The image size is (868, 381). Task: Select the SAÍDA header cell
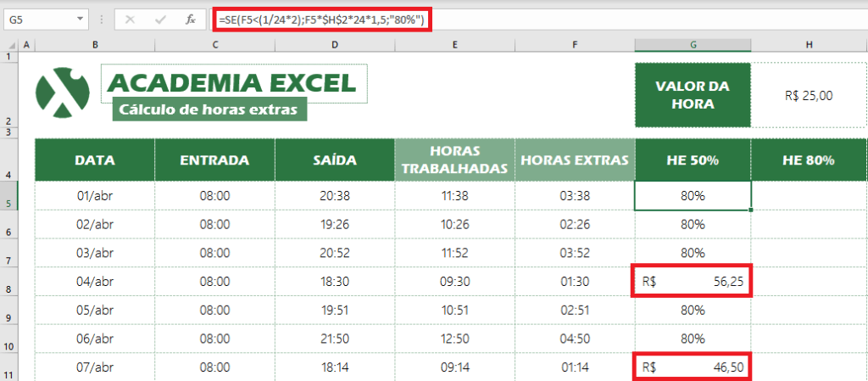(x=334, y=160)
